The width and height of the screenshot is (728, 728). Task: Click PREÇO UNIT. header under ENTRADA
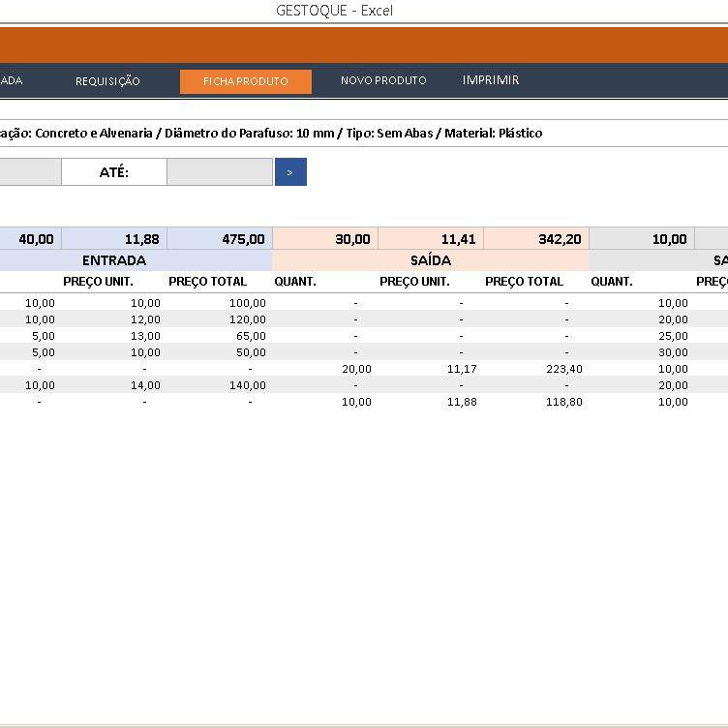coord(98,282)
